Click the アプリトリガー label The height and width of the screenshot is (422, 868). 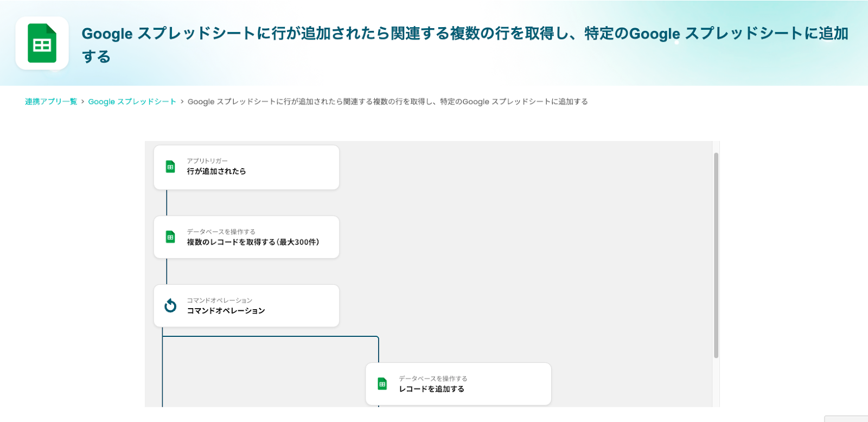point(207,161)
